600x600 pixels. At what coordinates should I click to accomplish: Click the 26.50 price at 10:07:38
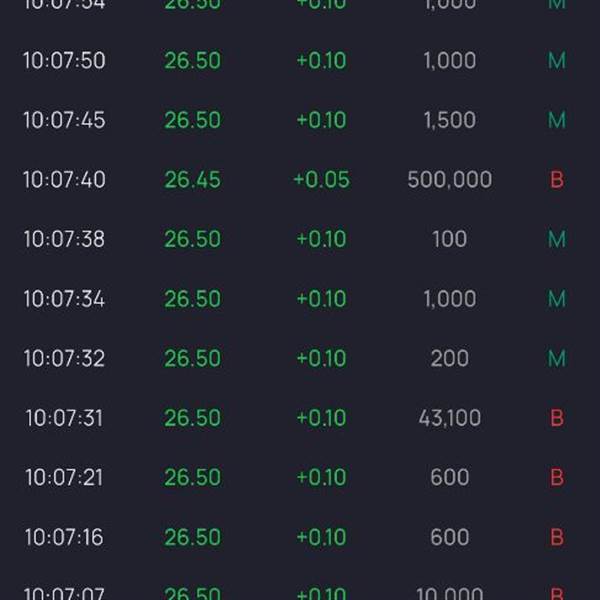pyautogui.click(x=192, y=239)
